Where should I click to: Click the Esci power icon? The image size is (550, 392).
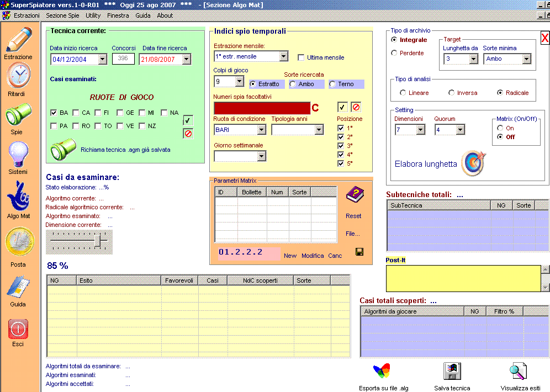(x=18, y=329)
